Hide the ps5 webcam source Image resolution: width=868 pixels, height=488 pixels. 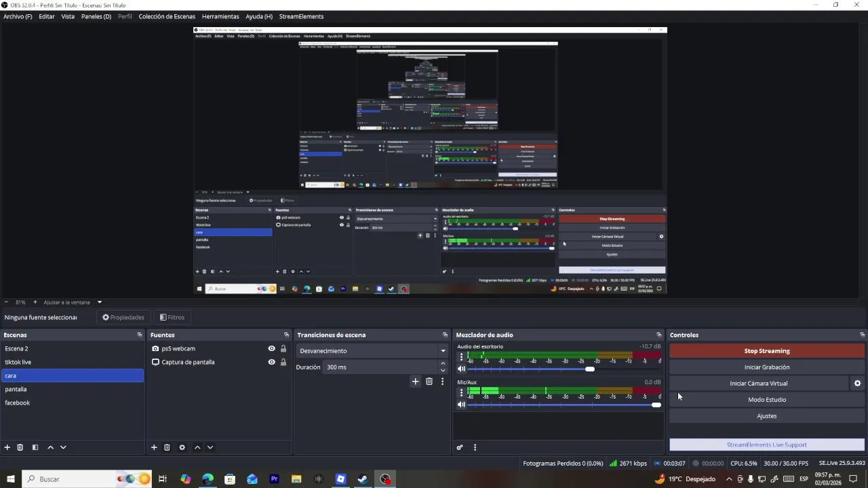271,348
